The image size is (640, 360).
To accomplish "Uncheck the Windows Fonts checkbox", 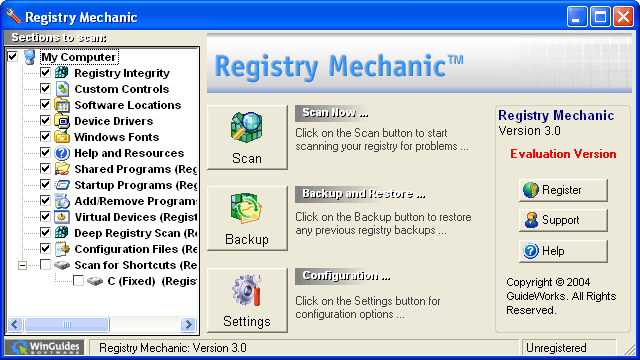I will (45, 137).
